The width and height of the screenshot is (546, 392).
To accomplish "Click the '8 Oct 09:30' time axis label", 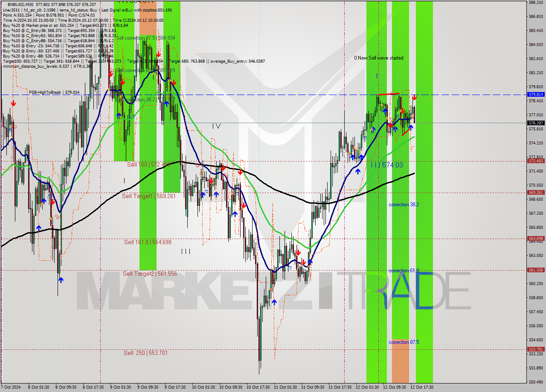I will point(66,387).
